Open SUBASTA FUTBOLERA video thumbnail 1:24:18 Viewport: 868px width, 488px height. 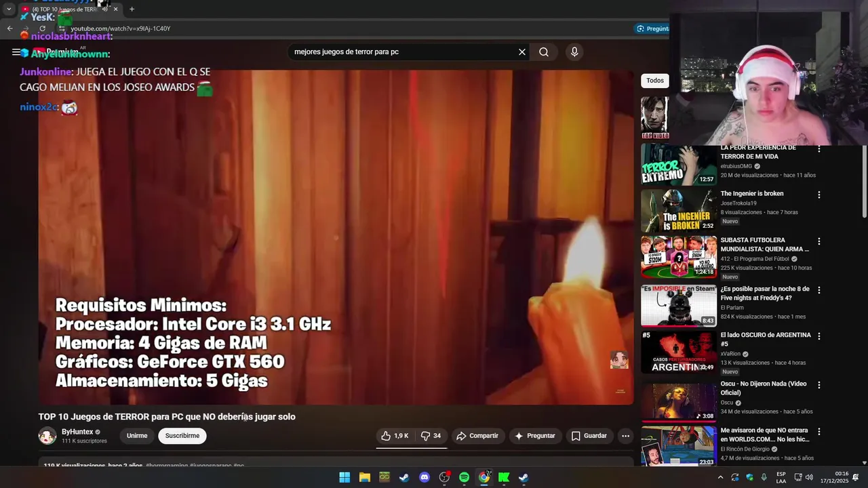point(679,257)
